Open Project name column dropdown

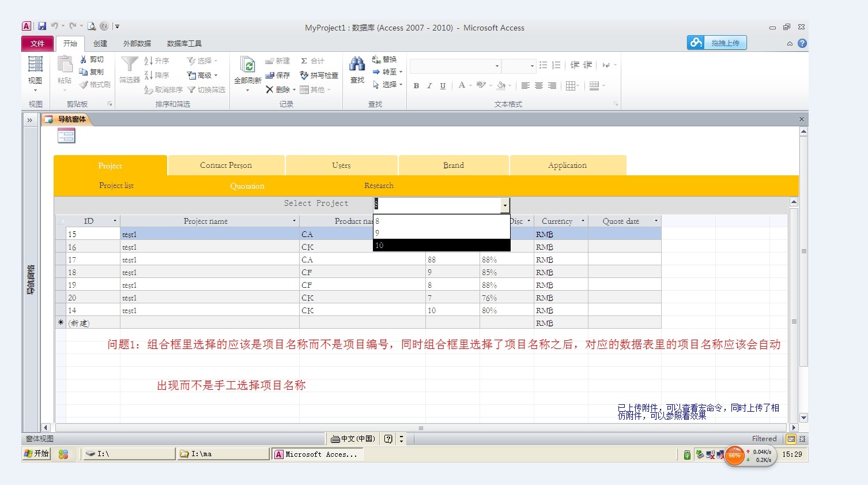pos(294,221)
